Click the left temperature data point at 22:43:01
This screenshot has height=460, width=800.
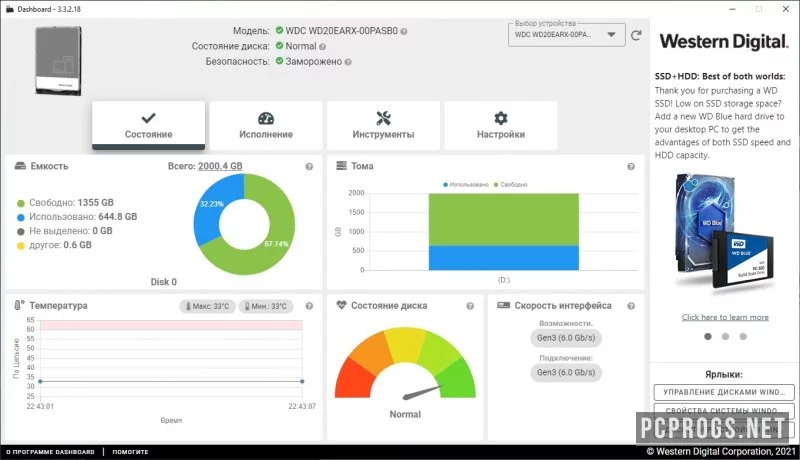[x=40, y=381]
